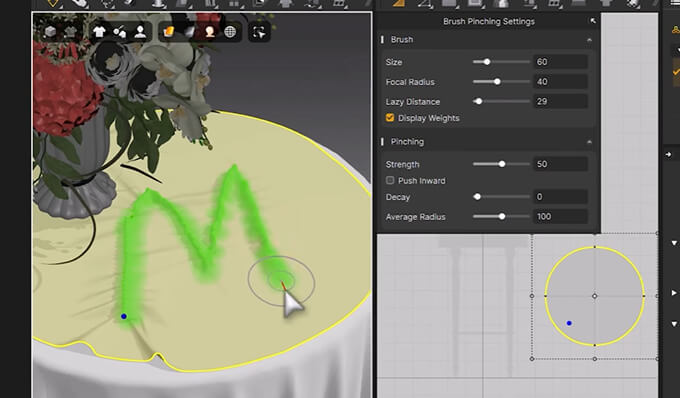The width and height of the screenshot is (680, 398).
Task: Click the Strength slider handle
Action: [502, 164]
